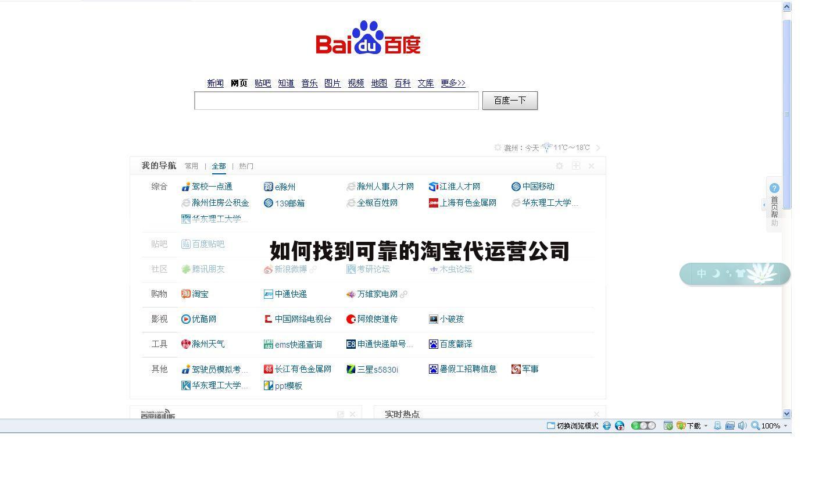Close the 我的导航 panel
837x504 pixels.
pyautogui.click(x=591, y=166)
